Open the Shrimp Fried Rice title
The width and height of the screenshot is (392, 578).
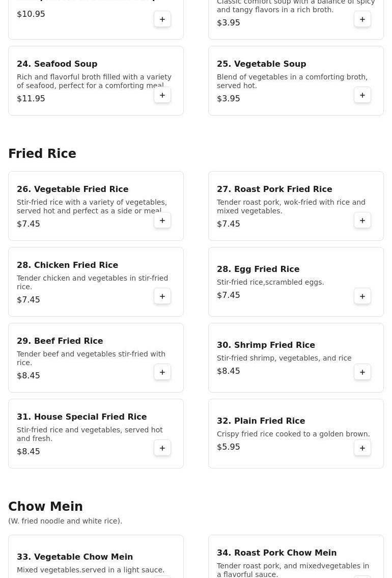(x=266, y=345)
